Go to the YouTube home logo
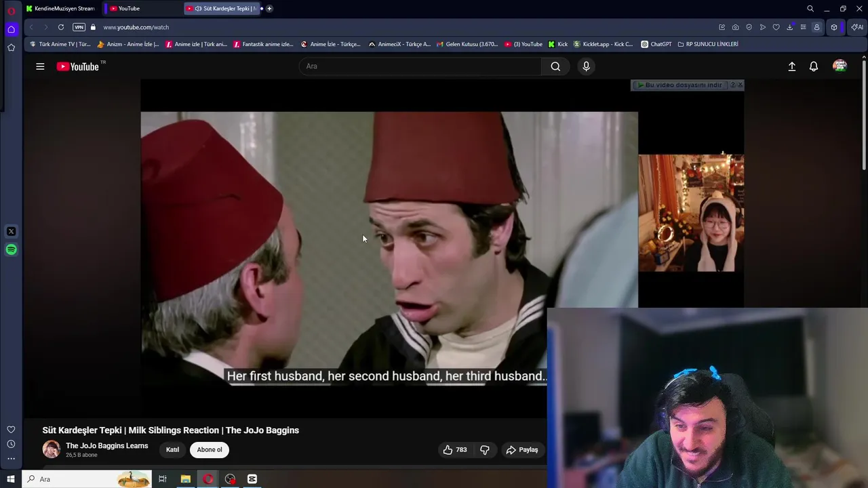This screenshot has width=868, height=488. click(78, 66)
